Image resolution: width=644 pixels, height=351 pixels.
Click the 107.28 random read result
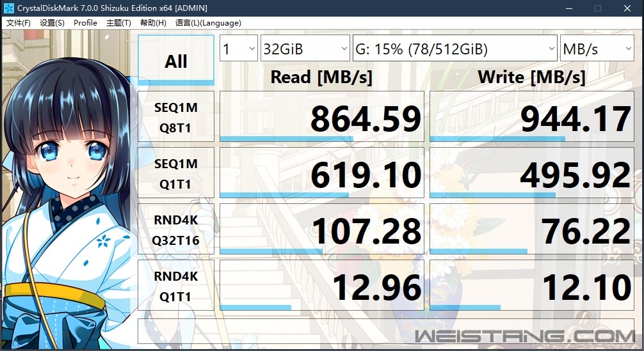point(322,230)
